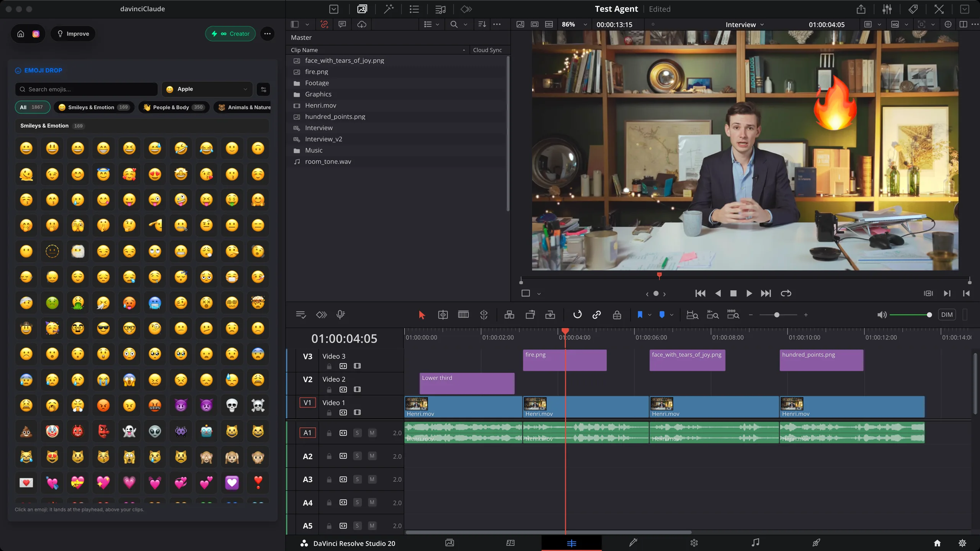The width and height of the screenshot is (980, 551).
Task: Open the audio Mixer icon
Action: coord(887,9)
